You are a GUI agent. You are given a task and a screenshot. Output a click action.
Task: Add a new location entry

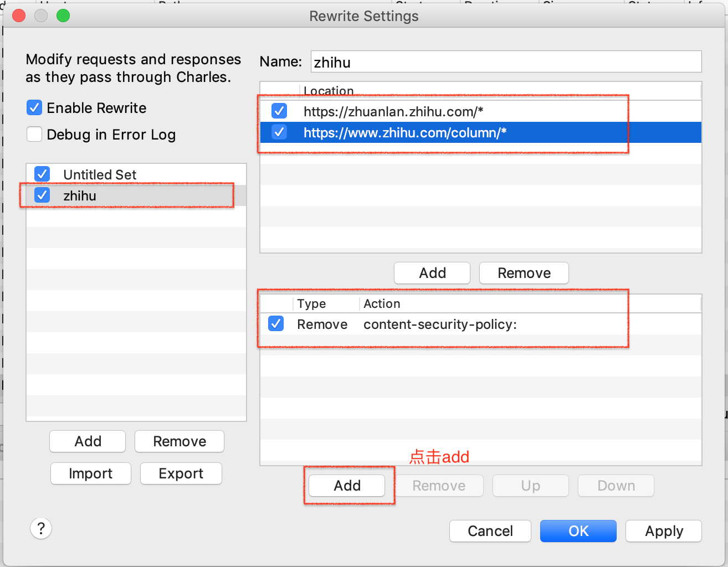pos(432,273)
